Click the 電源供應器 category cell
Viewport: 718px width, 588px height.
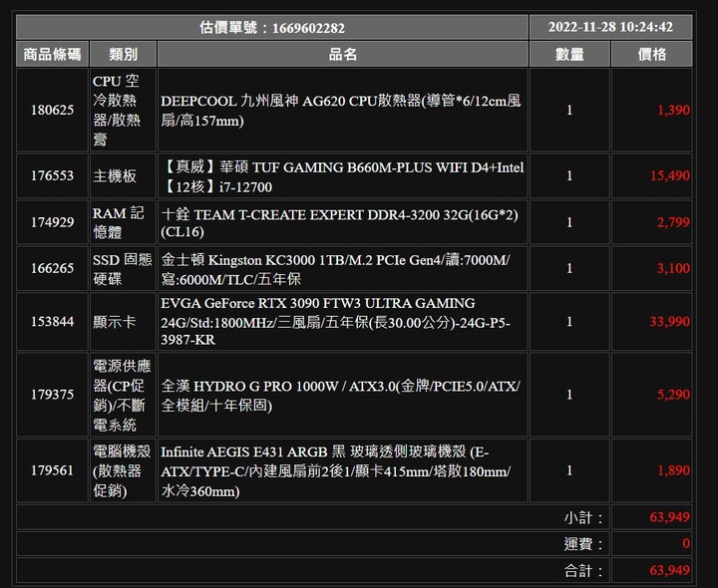[122, 395]
